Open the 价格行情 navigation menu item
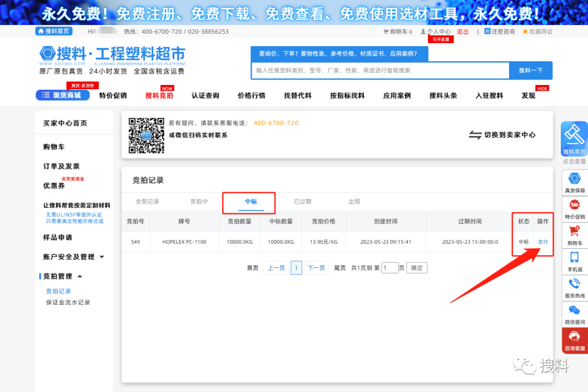588x392 pixels. pyautogui.click(x=251, y=95)
